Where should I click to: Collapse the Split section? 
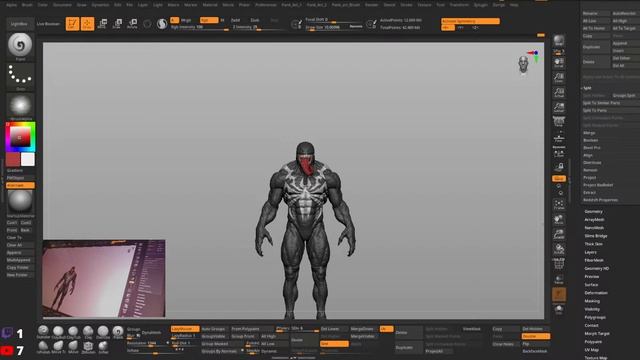[x=587, y=88]
